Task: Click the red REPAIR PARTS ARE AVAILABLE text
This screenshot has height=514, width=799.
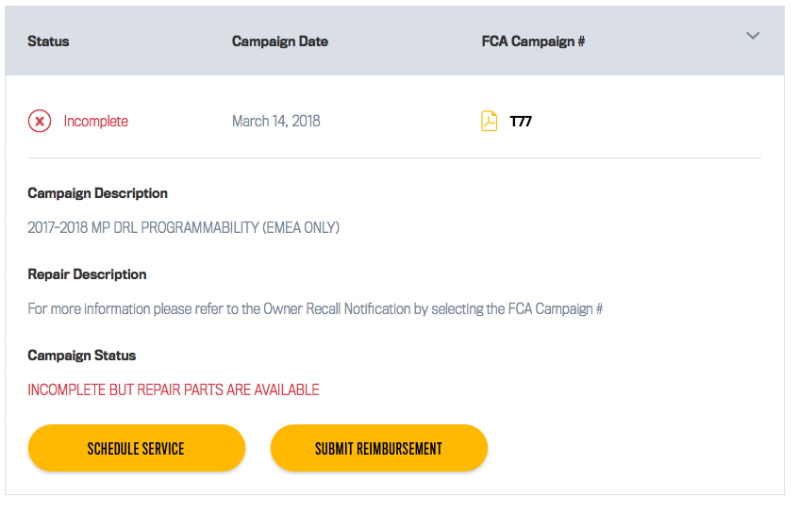Action: (x=173, y=390)
